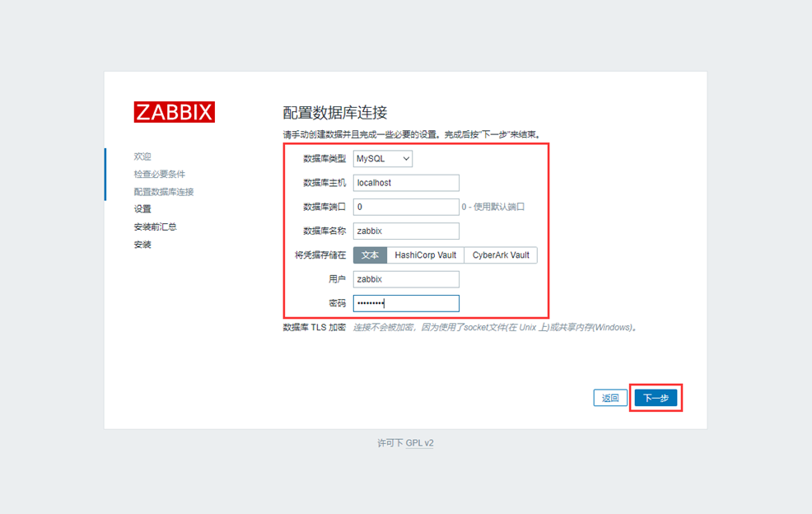
Task: Select the 文本 credentials storage option
Action: (x=370, y=255)
